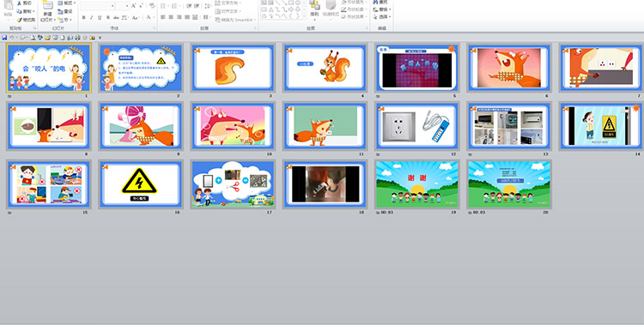Click the animation star icon beside slide 3
The height and width of the screenshot is (325, 644).
tap(197, 51)
